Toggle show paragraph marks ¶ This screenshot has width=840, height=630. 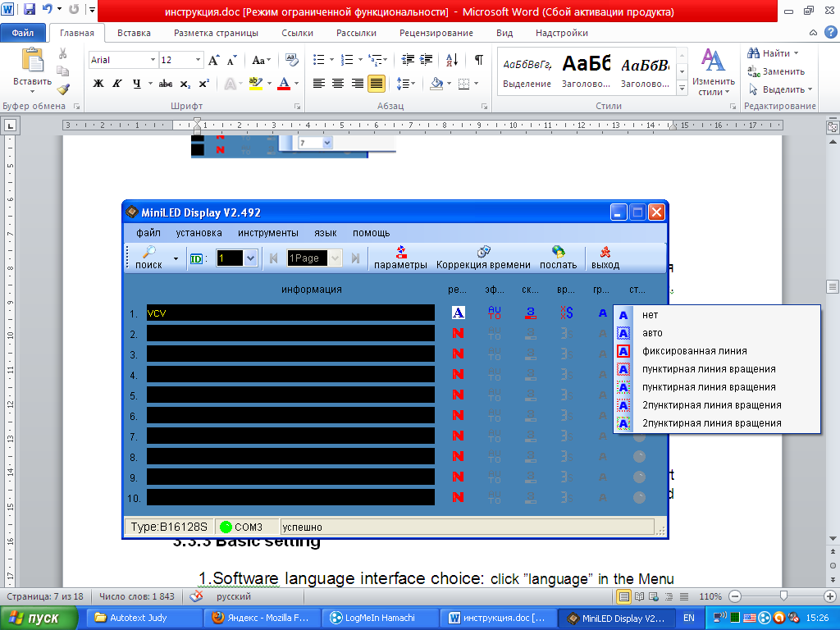[x=479, y=59]
